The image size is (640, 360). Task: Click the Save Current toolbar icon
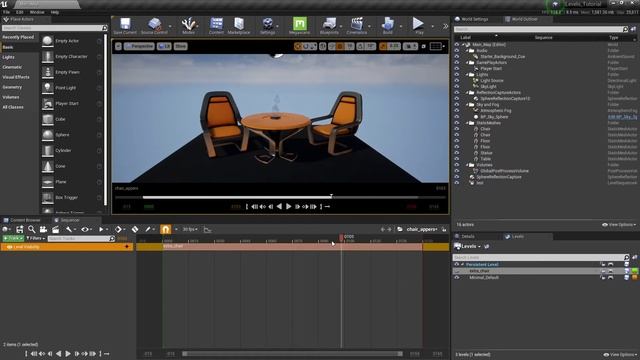[x=125, y=24]
